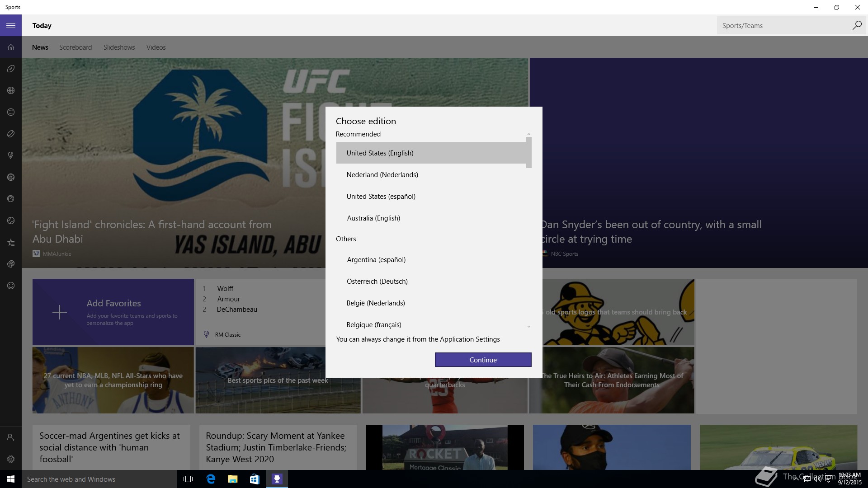
Task: Switch to the Videos tab
Action: tap(156, 47)
